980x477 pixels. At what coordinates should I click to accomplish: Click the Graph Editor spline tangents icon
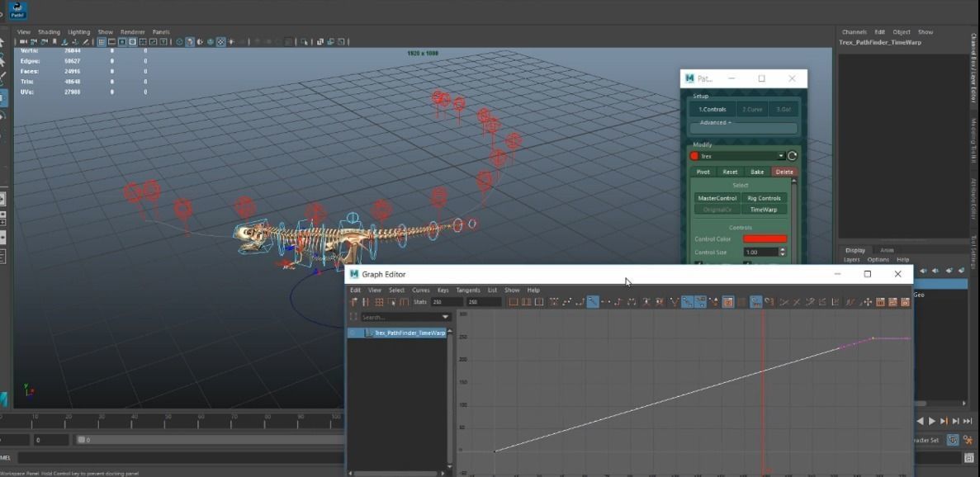567,302
